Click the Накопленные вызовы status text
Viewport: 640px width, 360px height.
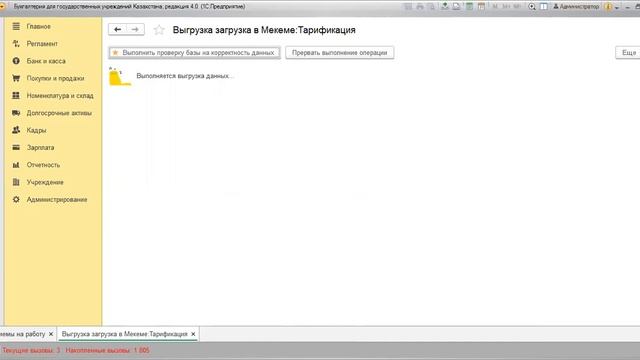click(x=107, y=351)
